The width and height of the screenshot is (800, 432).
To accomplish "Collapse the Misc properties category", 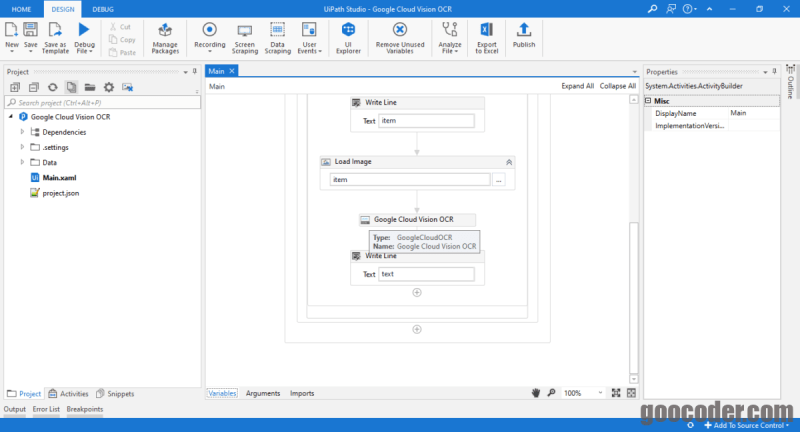I will pos(648,101).
